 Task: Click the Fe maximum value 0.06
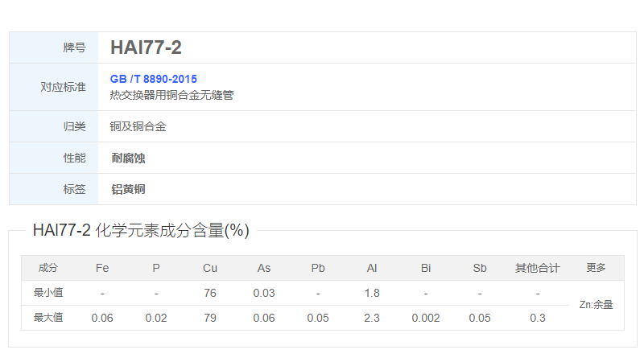point(102,318)
